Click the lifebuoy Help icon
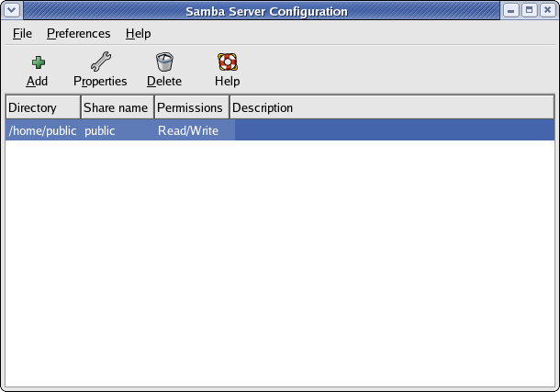Viewport: 560px width, 392px height. [x=228, y=62]
